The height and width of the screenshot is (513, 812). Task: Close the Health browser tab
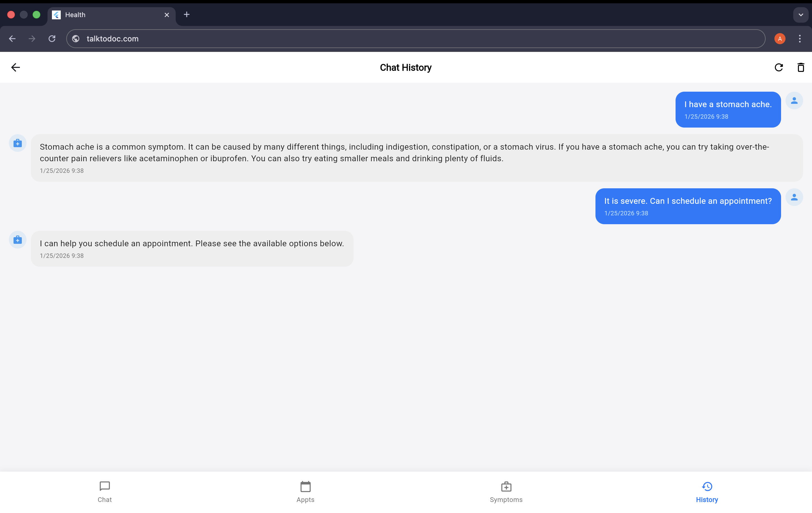[x=167, y=15]
